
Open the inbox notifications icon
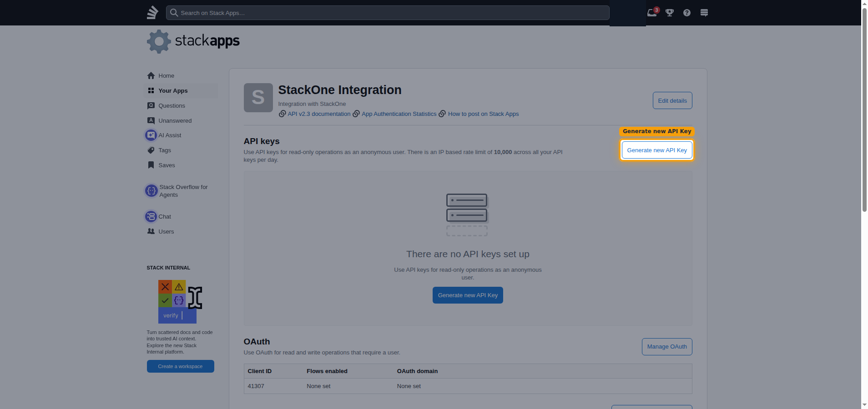pos(652,13)
